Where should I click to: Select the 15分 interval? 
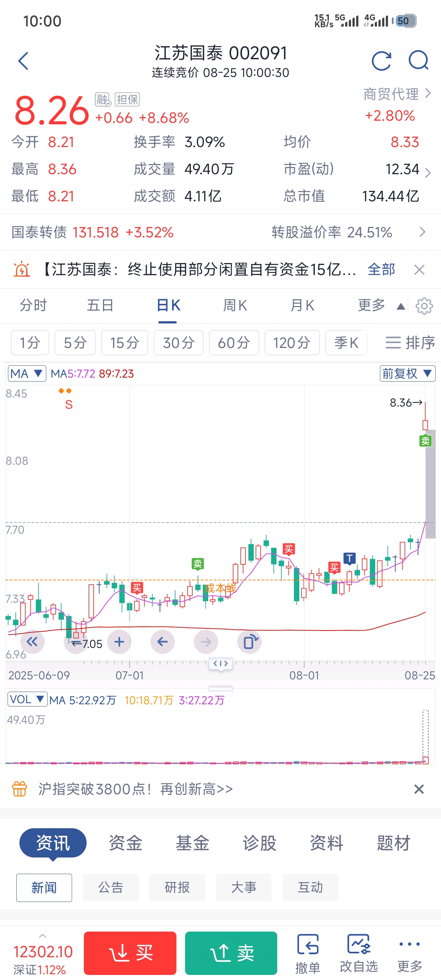pos(125,343)
